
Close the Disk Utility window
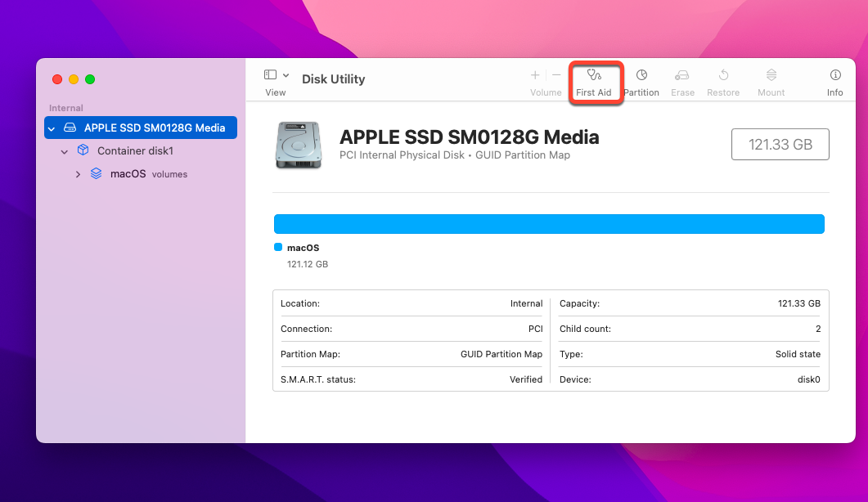tap(57, 79)
